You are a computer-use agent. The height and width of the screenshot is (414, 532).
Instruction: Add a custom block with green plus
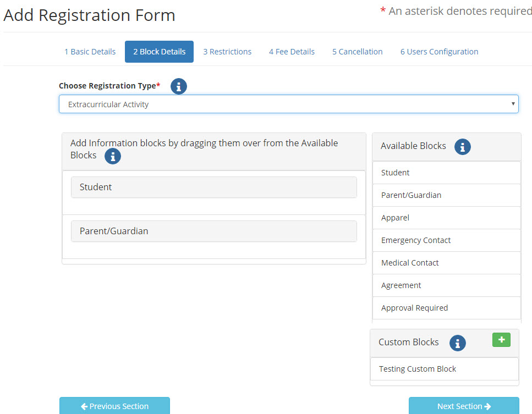click(x=501, y=340)
